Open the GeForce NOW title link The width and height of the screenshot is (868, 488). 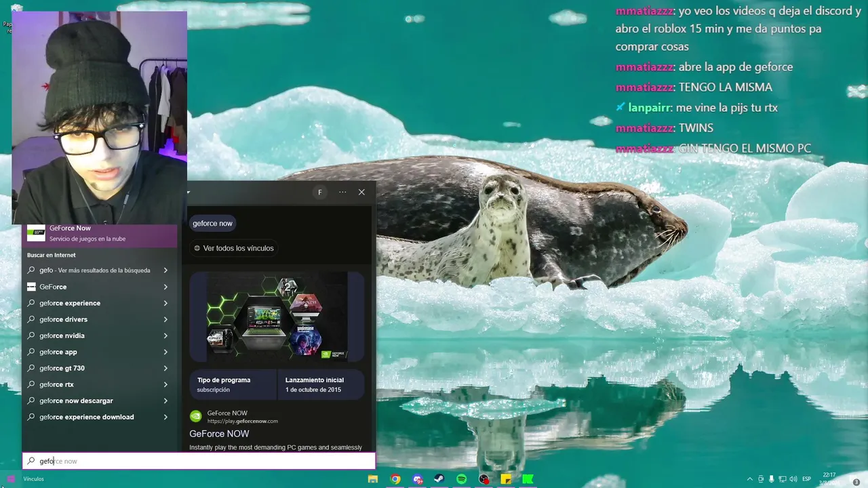coord(219,434)
